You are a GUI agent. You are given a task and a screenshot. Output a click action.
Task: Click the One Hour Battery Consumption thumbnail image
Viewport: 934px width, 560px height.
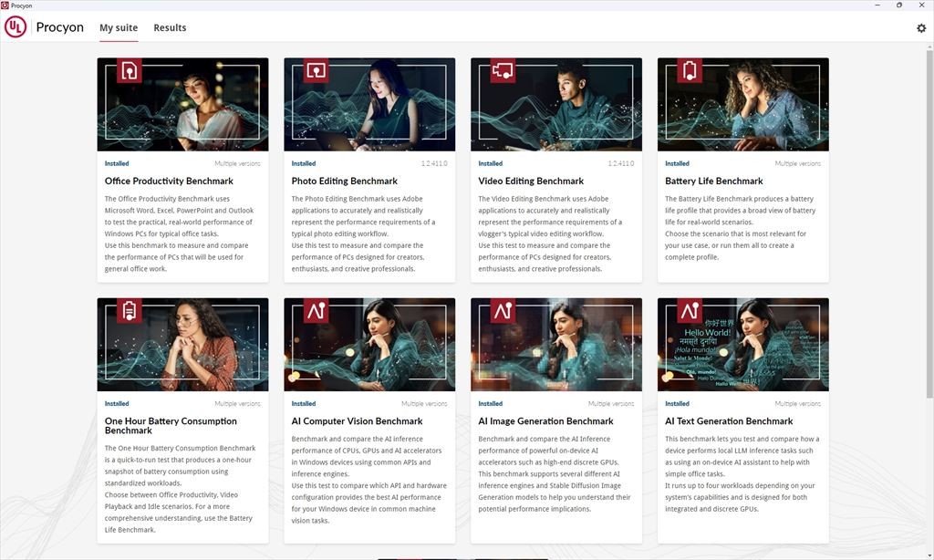[x=182, y=345]
